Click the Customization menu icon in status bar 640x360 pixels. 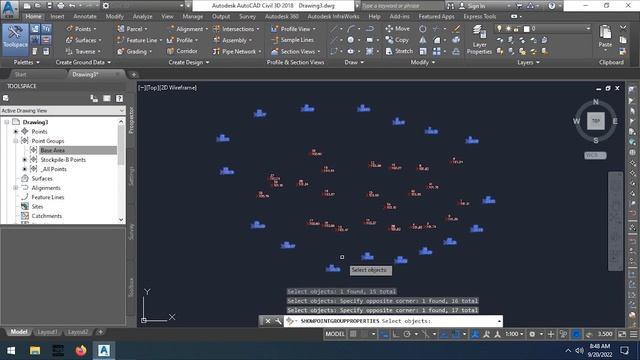pos(633,334)
